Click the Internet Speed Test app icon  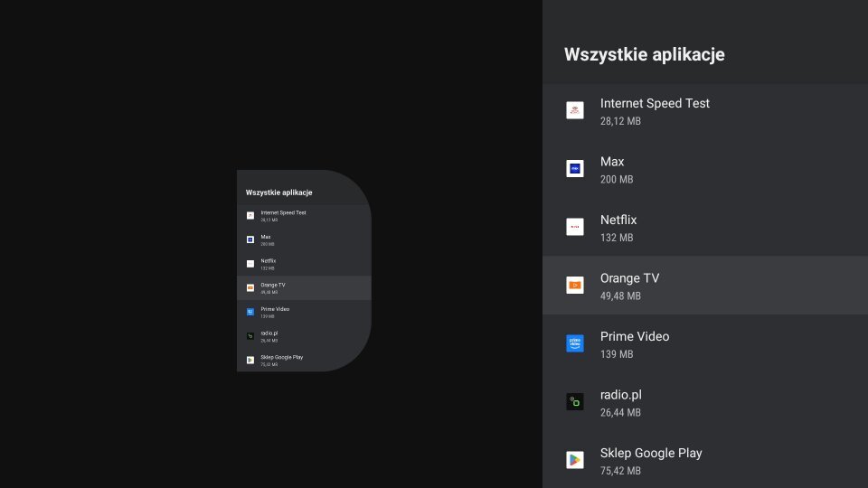click(575, 110)
